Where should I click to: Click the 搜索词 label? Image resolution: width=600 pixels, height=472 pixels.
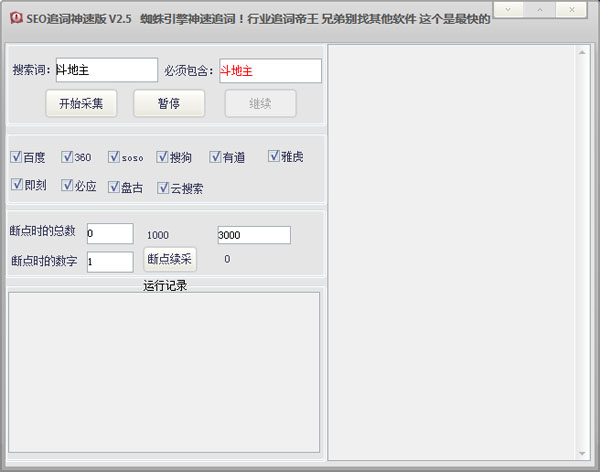click(x=31, y=70)
